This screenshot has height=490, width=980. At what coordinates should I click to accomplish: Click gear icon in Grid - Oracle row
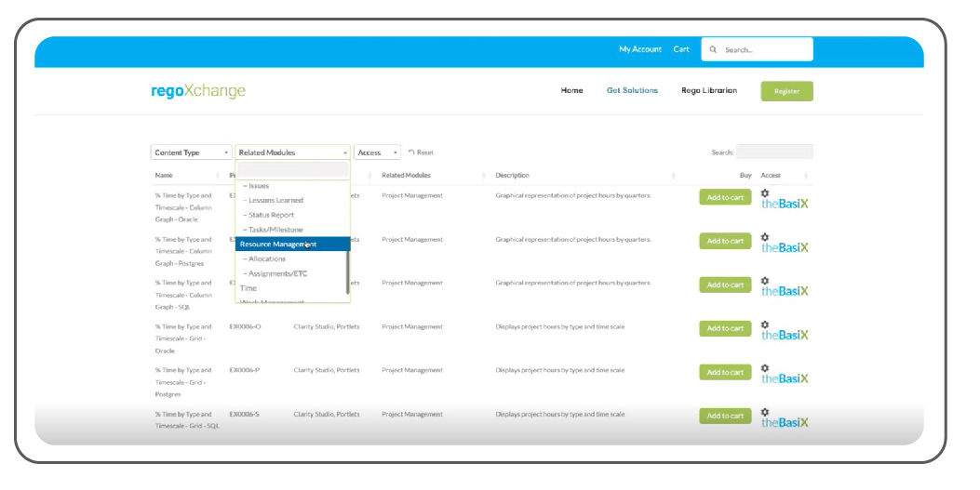(765, 324)
